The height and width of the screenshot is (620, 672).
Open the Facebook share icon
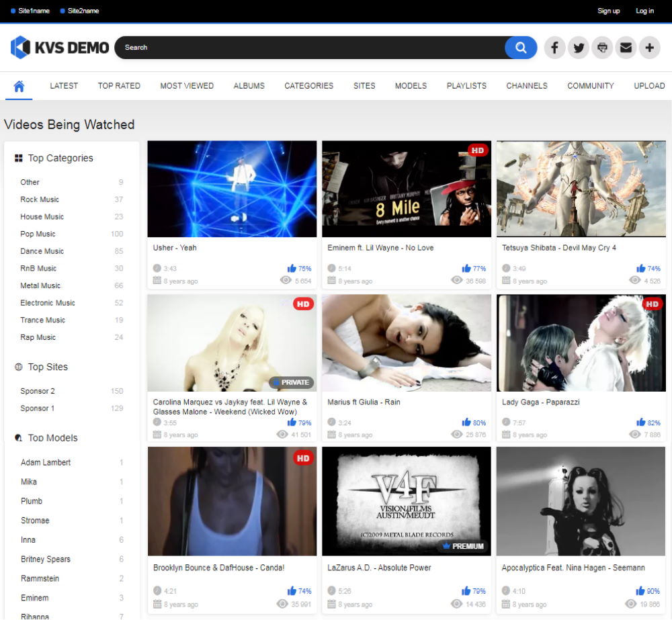click(554, 48)
